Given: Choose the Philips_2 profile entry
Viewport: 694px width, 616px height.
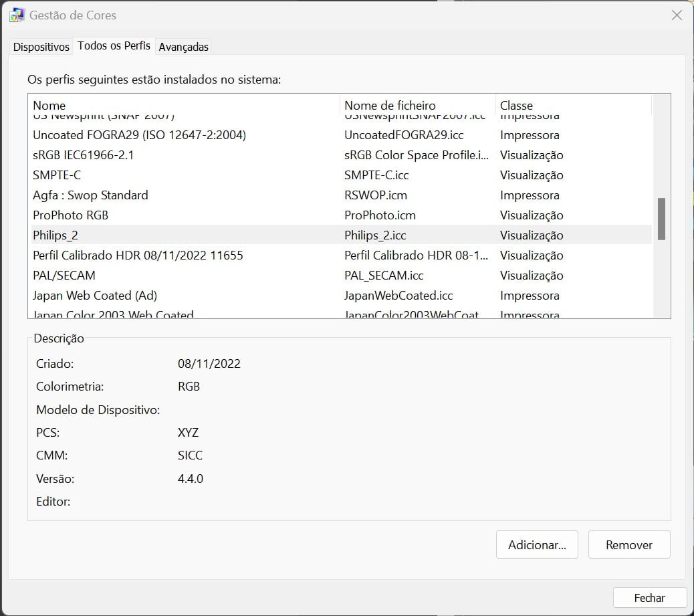Looking at the screenshot, I should 55,235.
